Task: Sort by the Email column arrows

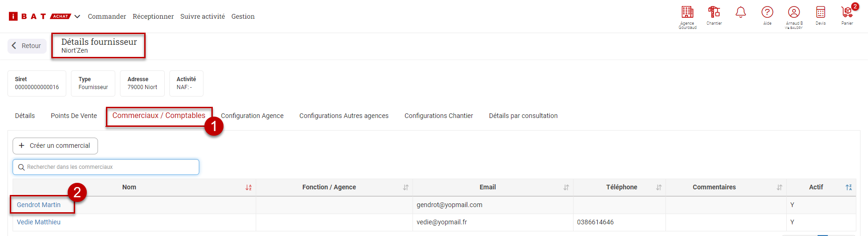Action: pos(566,187)
